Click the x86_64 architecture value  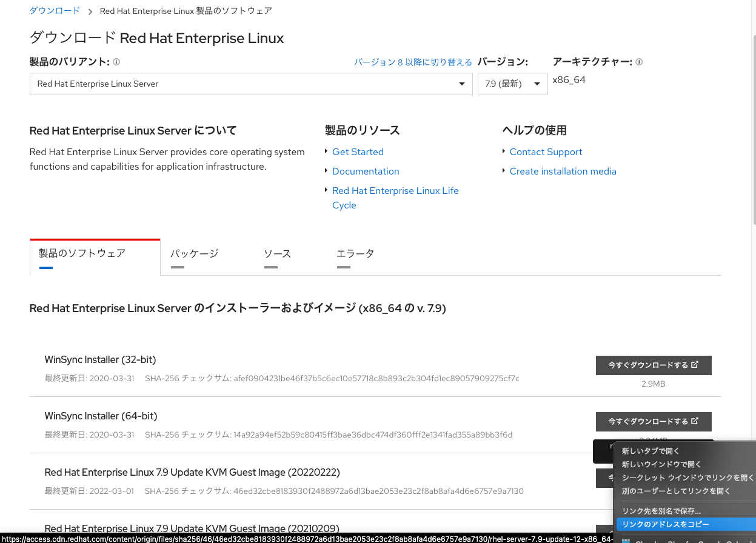coord(569,80)
